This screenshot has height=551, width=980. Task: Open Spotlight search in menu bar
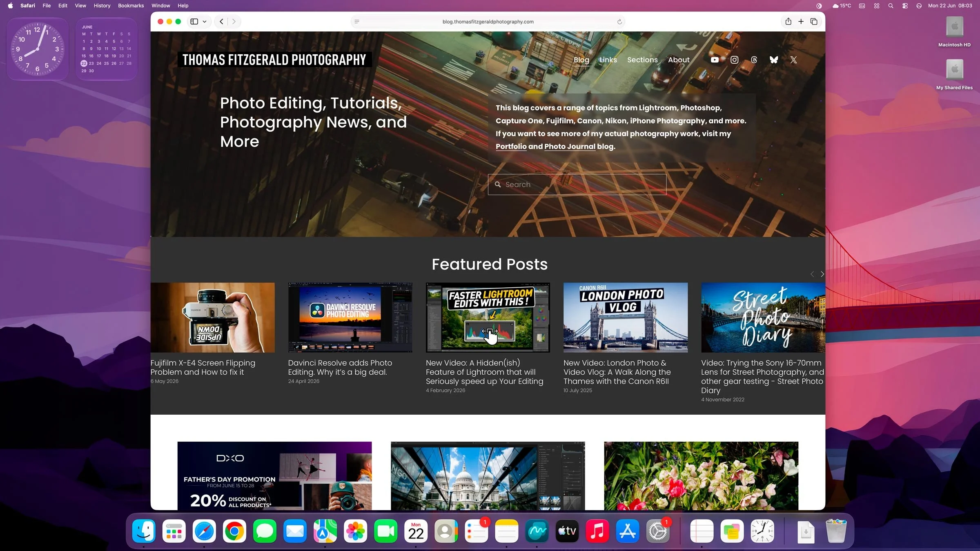891,6
